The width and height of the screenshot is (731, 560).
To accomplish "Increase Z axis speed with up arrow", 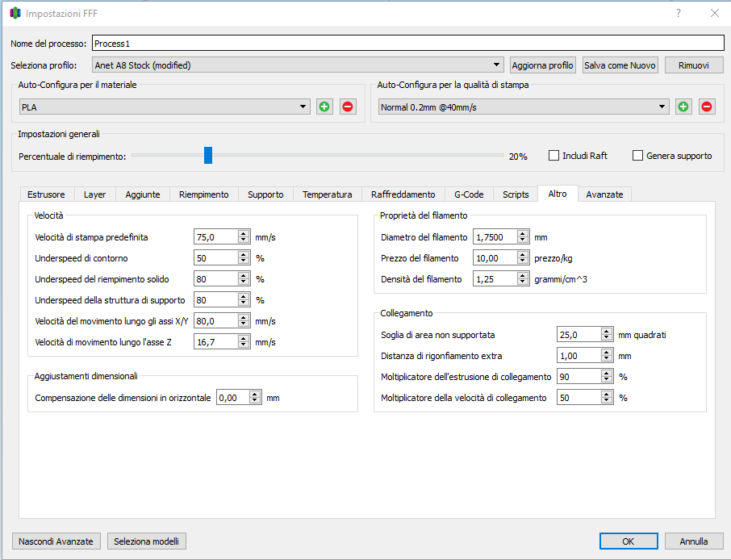I will pos(244,339).
